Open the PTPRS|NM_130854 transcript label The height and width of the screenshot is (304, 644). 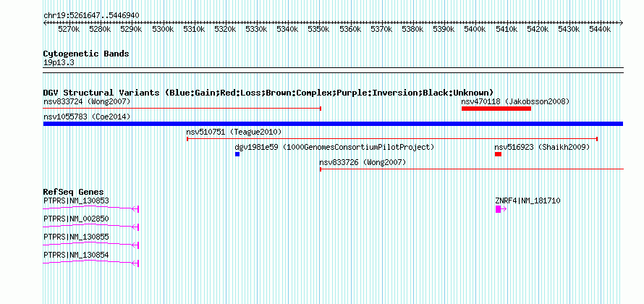click(x=76, y=255)
